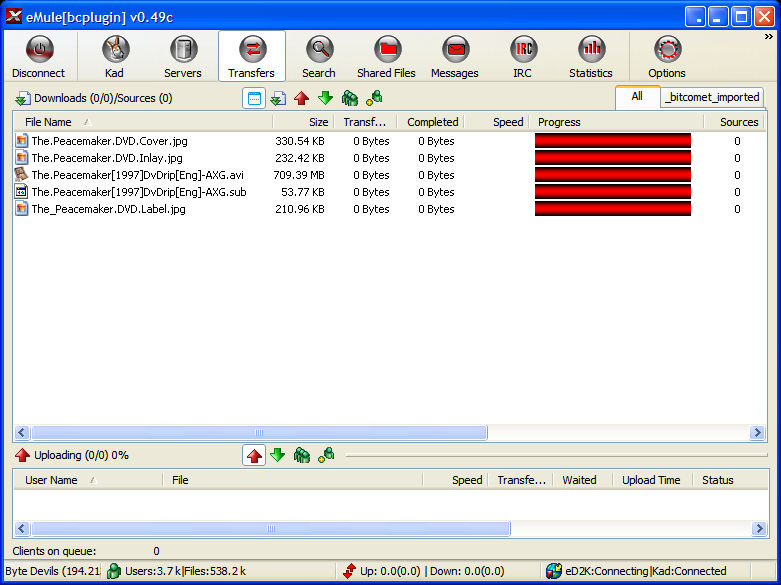Click the progress bar of DVD.Cover.jpg
Image resolution: width=781 pixels, height=585 pixels.
tap(613, 141)
